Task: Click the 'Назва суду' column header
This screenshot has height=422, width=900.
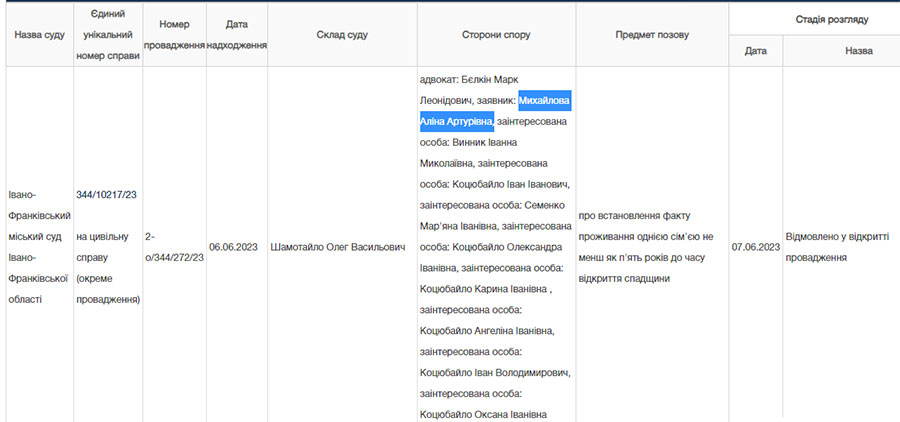Action: (x=40, y=35)
